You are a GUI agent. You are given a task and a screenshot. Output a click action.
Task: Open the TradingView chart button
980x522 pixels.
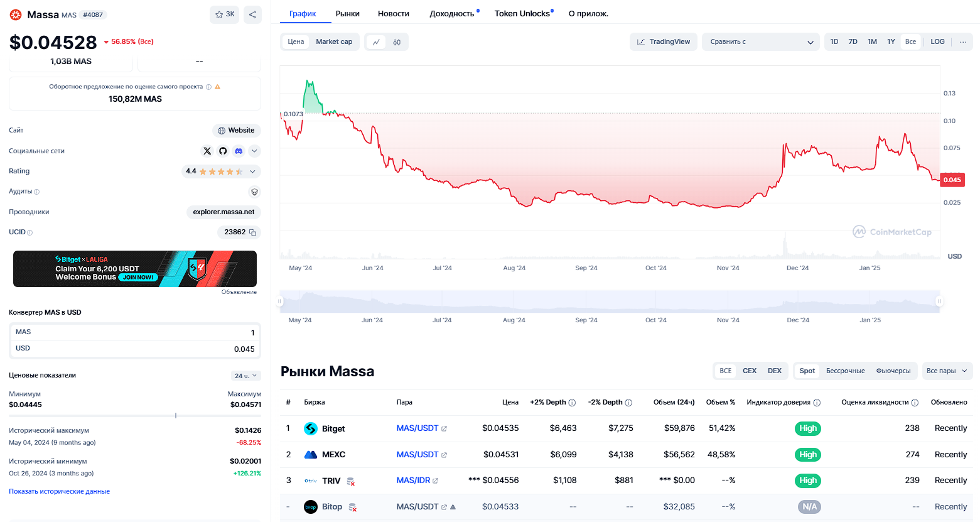(x=664, y=42)
